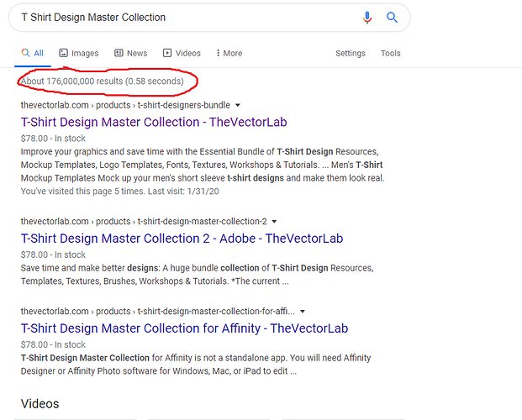Click the voice search microphone icon
522x420 pixels.
tap(367, 18)
